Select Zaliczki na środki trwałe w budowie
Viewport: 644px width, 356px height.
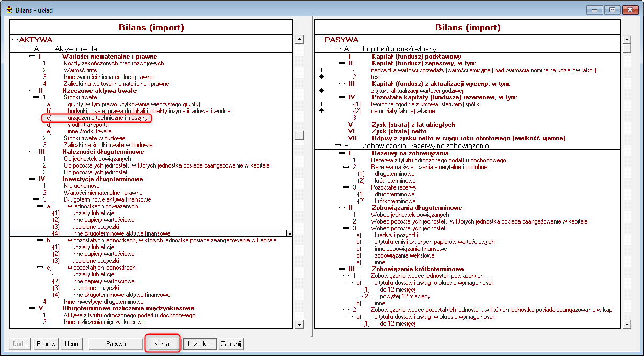(108, 145)
